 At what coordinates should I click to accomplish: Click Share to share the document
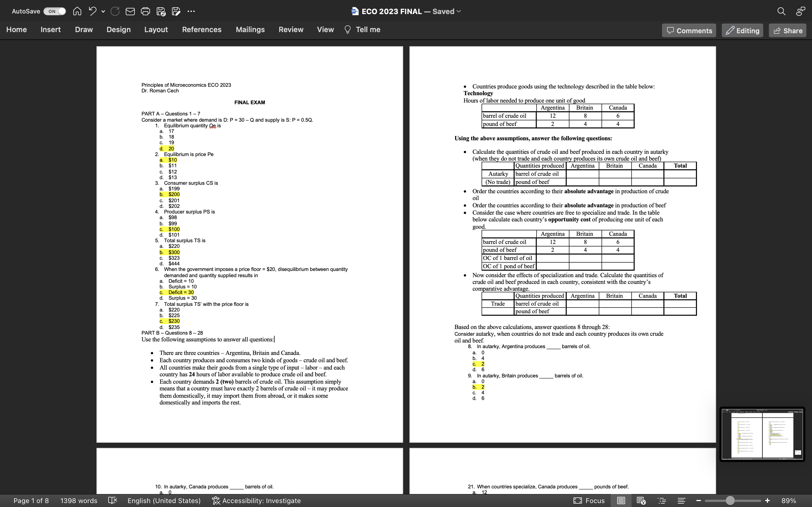pos(787,30)
